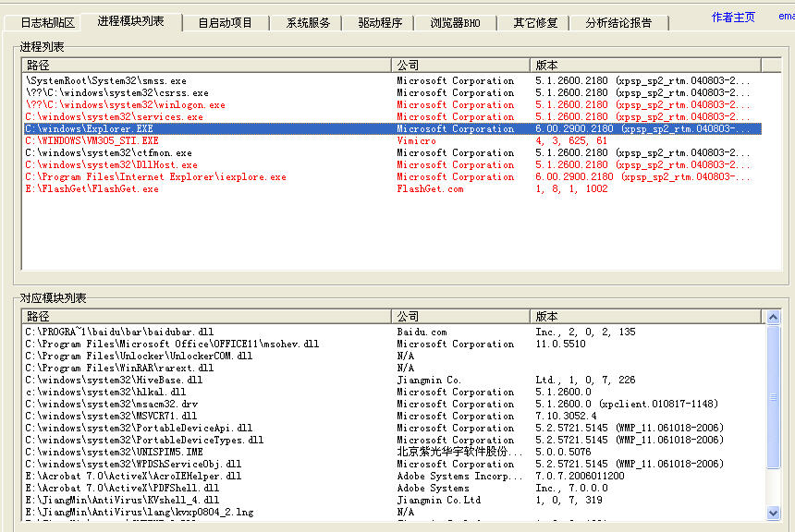Select the PortableDeviceTypes.dll module row
The height and width of the screenshot is (532, 795).
tap(393, 440)
